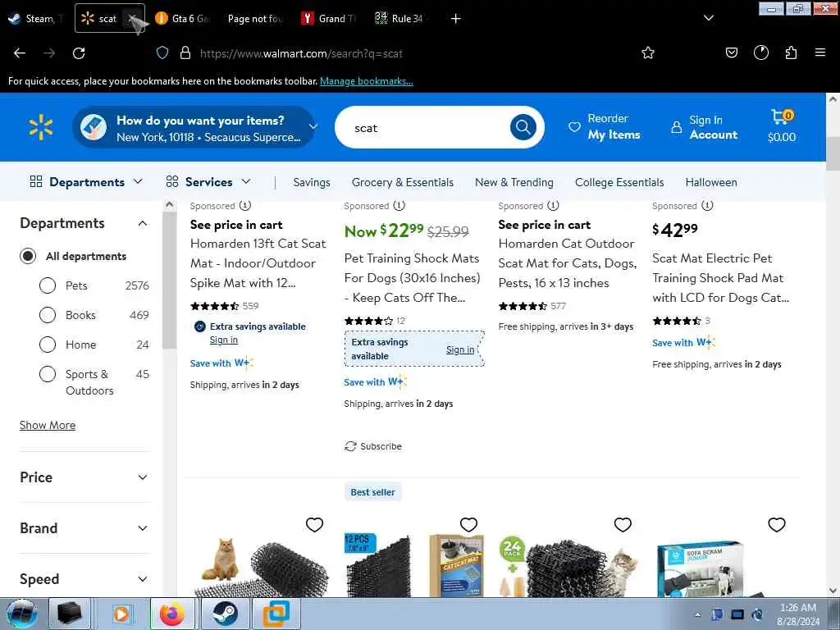The height and width of the screenshot is (630, 840).
Task: Click sponsored info icon above Homarden 13ft
Action: tap(244, 206)
